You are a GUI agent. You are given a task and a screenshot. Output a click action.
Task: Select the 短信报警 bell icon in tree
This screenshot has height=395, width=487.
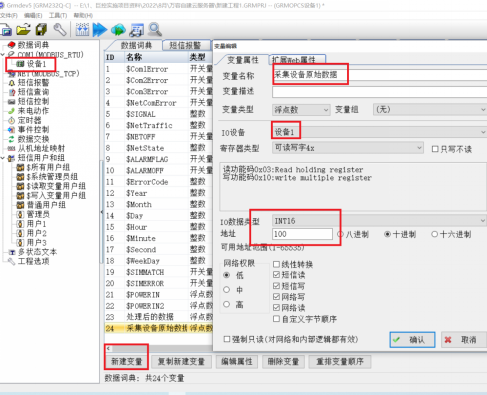coord(12,83)
